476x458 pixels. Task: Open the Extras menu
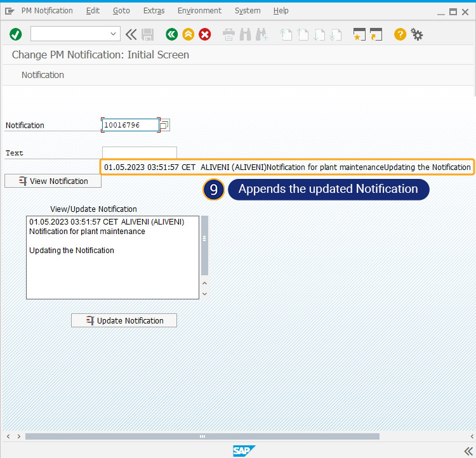[x=154, y=11]
